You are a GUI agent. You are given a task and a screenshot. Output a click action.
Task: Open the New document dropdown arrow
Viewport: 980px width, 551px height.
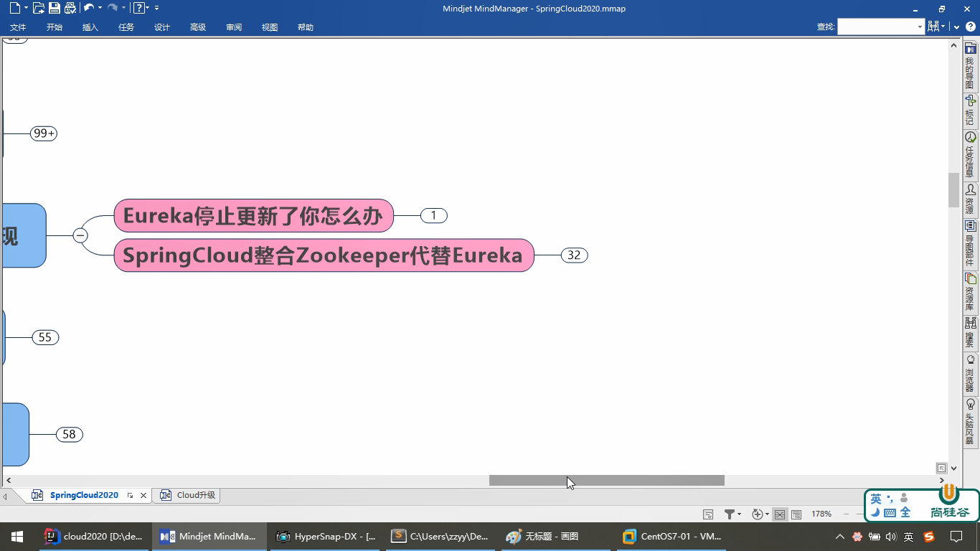26,8
